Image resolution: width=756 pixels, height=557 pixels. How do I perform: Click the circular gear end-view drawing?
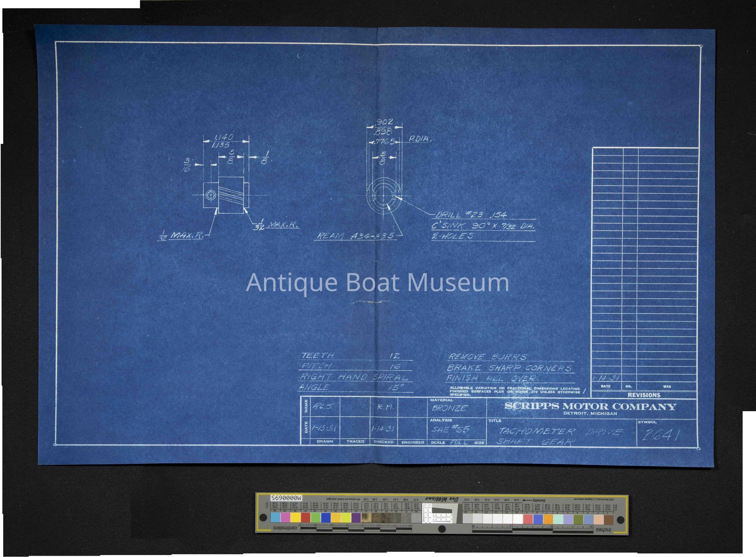(384, 196)
